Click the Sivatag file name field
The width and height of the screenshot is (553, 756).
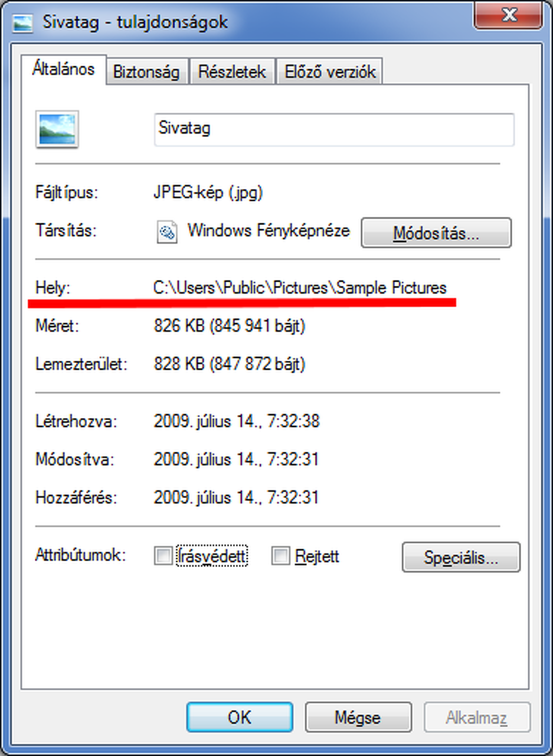point(334,129)
